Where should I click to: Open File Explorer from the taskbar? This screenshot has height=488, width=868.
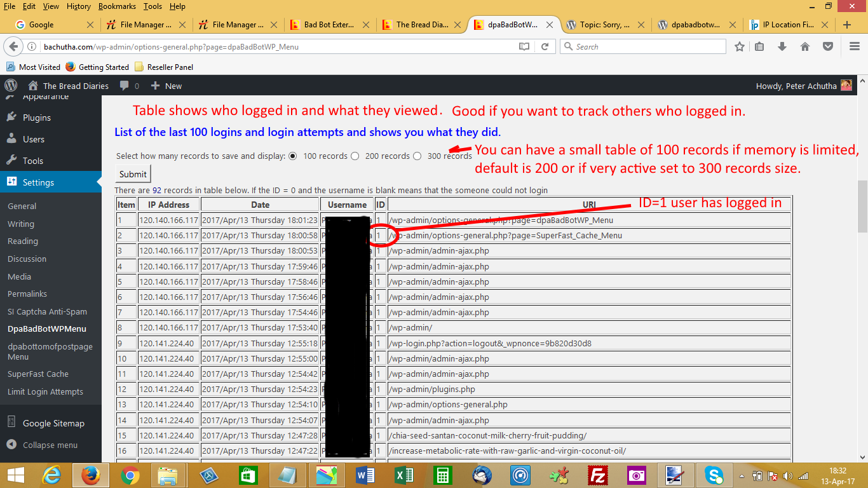click(169, 475)
